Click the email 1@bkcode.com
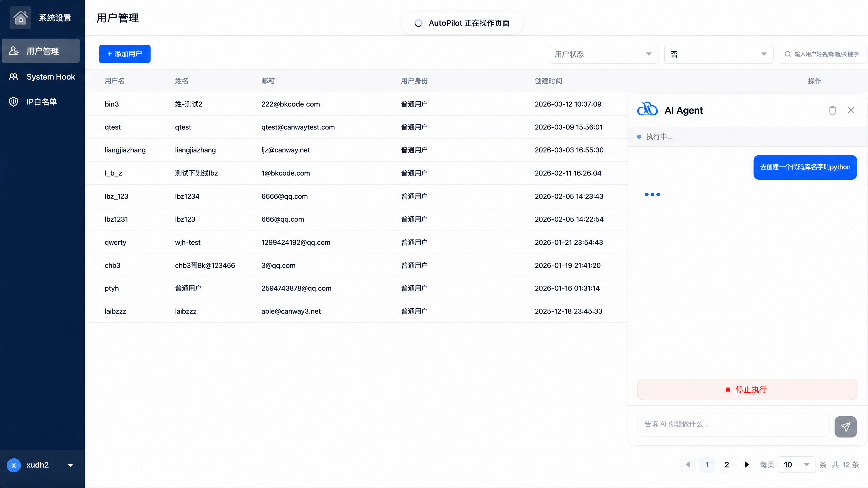 click(x=286, y=173)
